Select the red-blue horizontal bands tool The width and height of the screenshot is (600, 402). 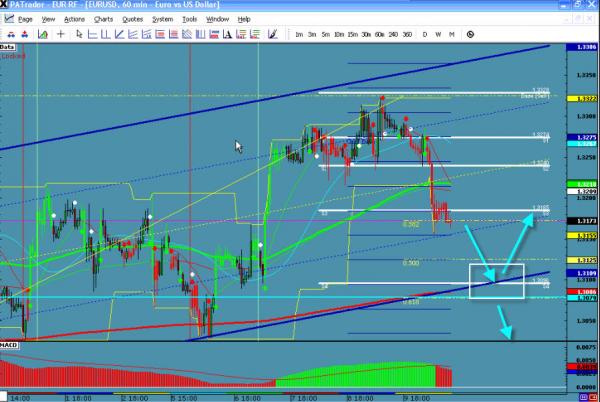[214, 34]
